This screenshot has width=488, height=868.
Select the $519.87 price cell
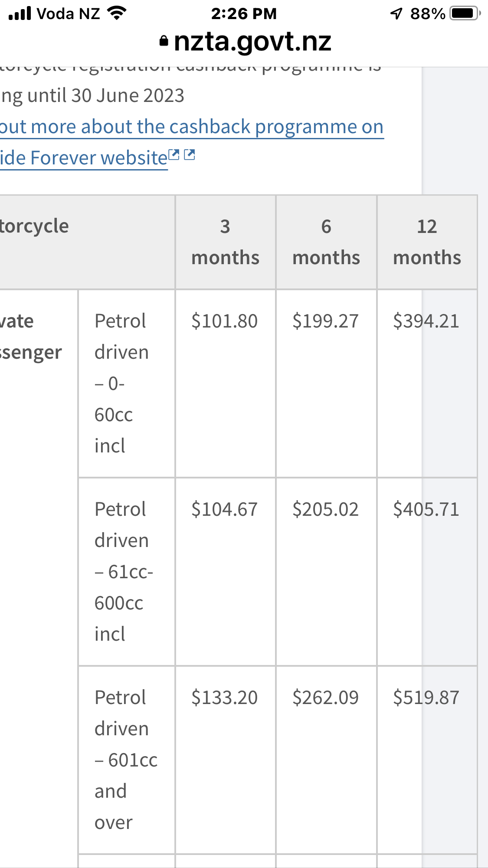426,698
